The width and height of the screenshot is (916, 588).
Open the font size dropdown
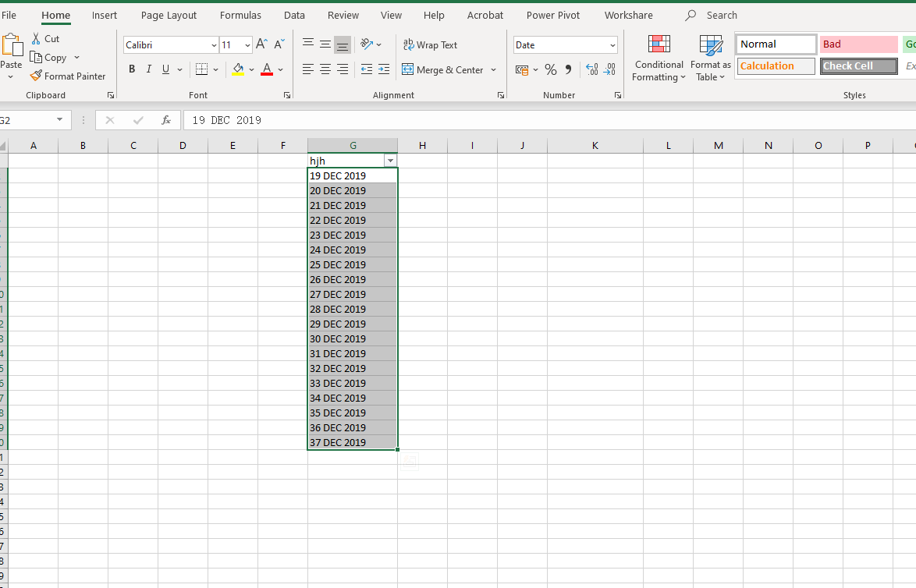[247, 45]
